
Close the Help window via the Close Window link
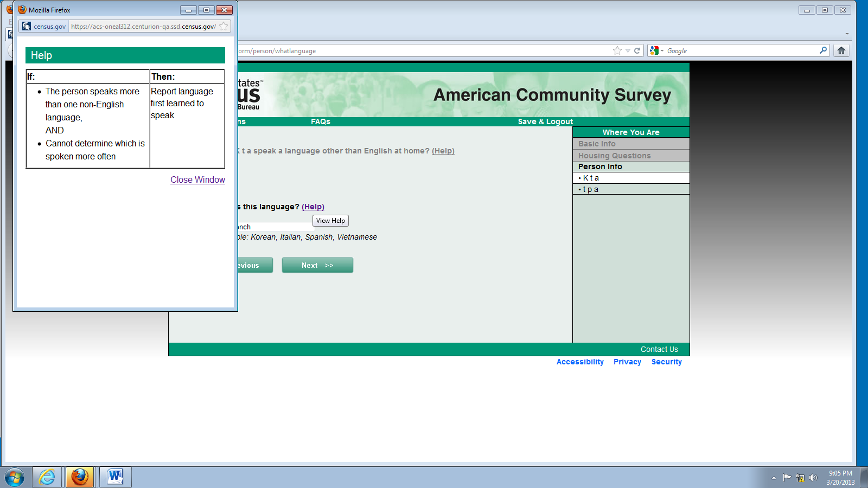click(x=197, y=179)
